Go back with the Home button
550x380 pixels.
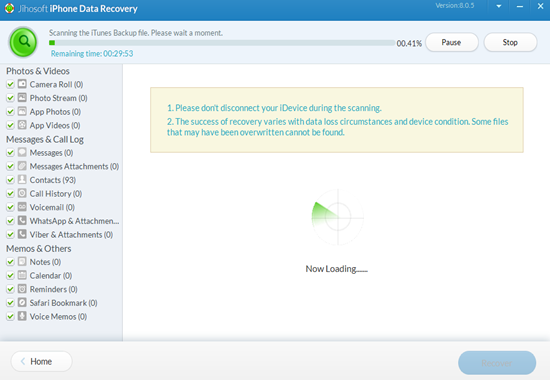coord(42,361)
